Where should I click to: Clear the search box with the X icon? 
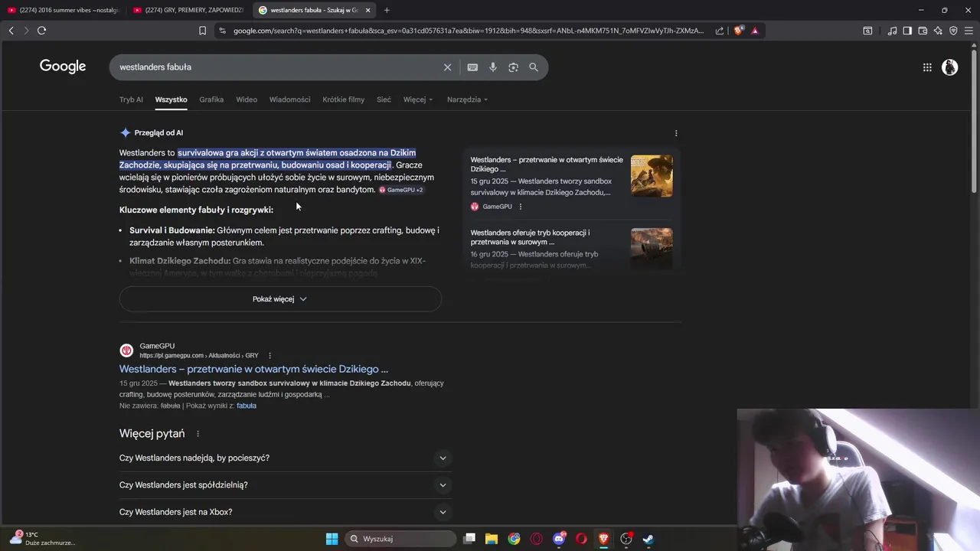pyautogui.click(x=448, y=67)
